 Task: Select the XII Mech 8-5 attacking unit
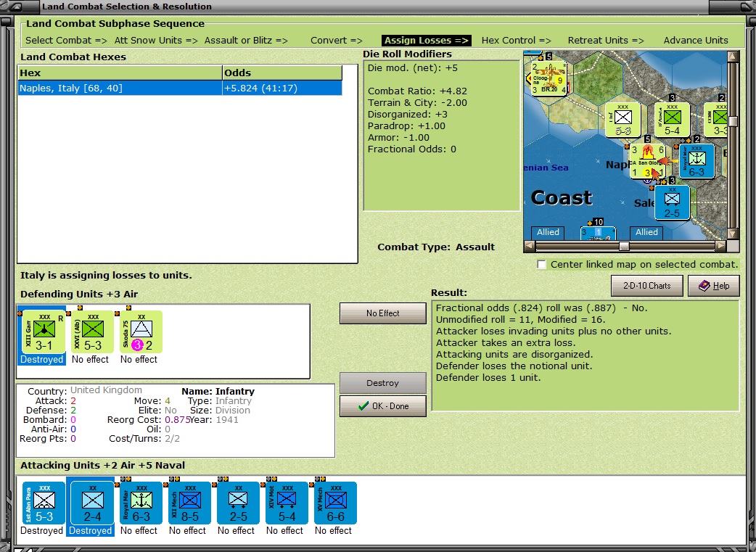coord(189,503)
